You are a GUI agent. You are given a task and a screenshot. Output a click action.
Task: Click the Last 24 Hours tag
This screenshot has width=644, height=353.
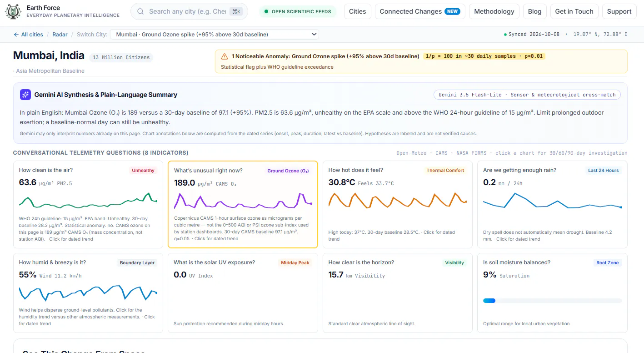point(603,171)
